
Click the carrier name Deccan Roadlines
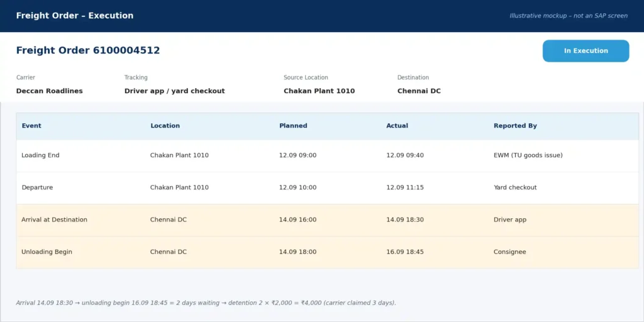point(49,91)
